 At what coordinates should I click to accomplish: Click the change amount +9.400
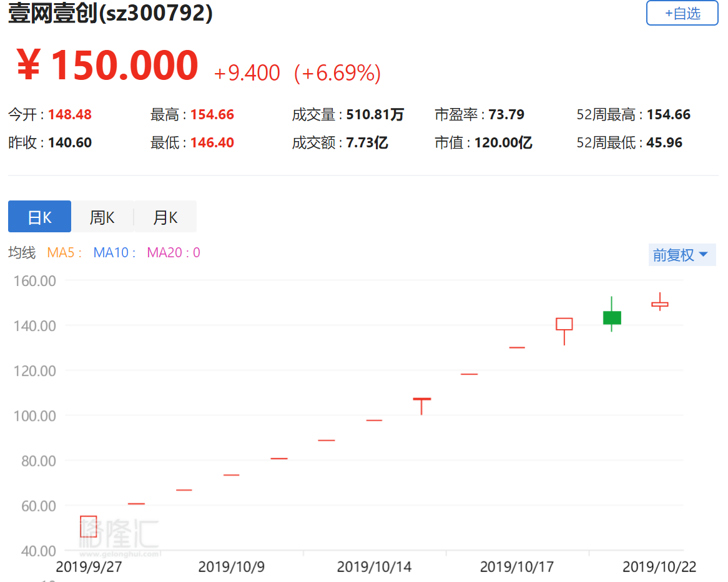click(247, 73)
